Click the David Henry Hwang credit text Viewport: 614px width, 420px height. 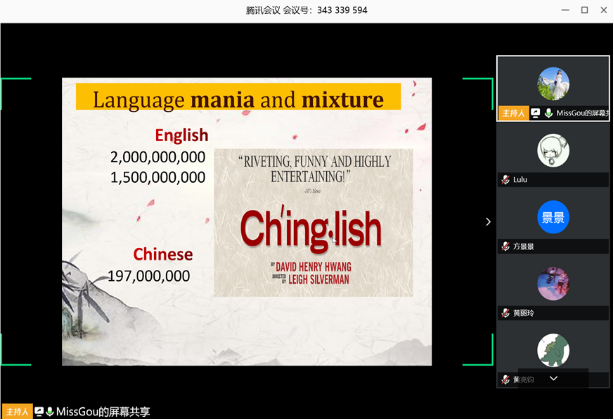point(313,267)
